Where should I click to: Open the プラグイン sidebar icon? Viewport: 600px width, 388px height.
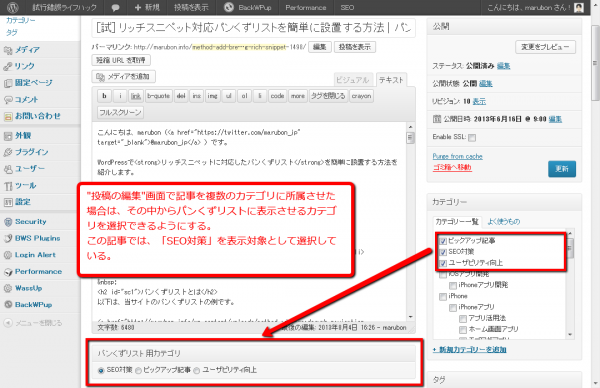point(8,152)
